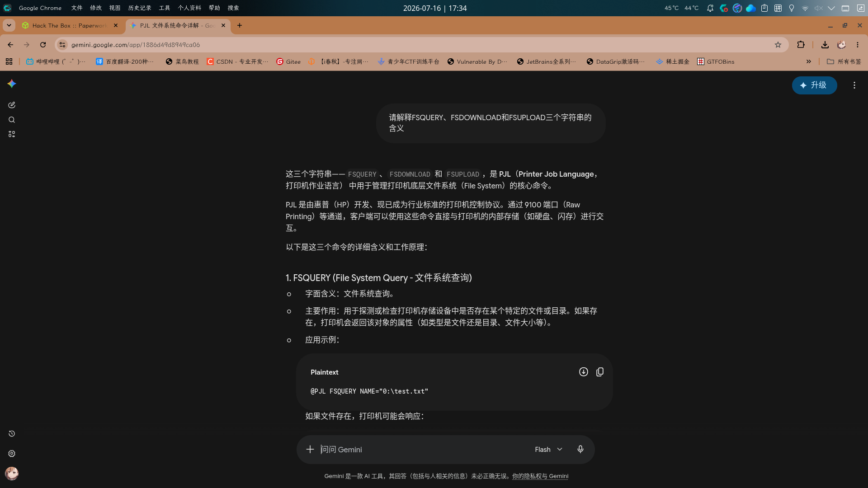Open Chrome downloads icon
The image size is (868, 488).
[x=825, y=45]
